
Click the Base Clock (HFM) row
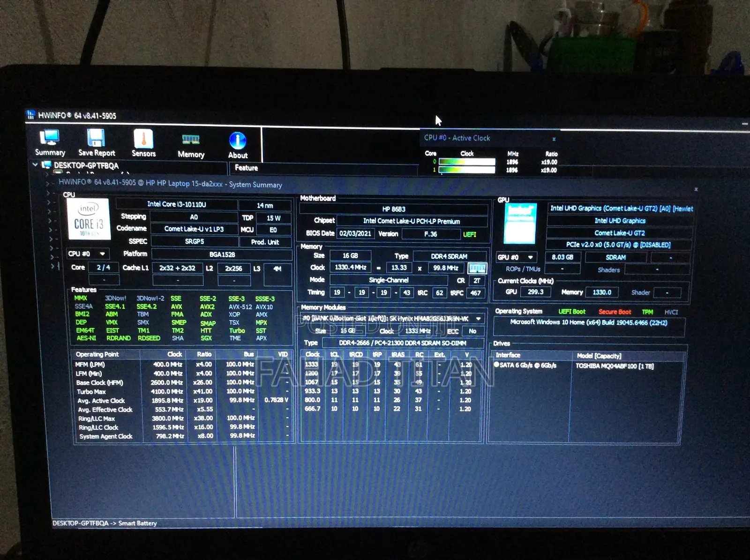coord(182,382)
